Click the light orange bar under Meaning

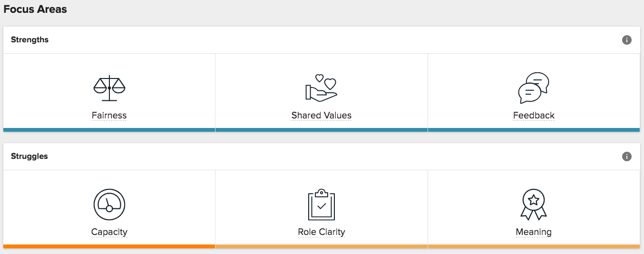[534, 246]
